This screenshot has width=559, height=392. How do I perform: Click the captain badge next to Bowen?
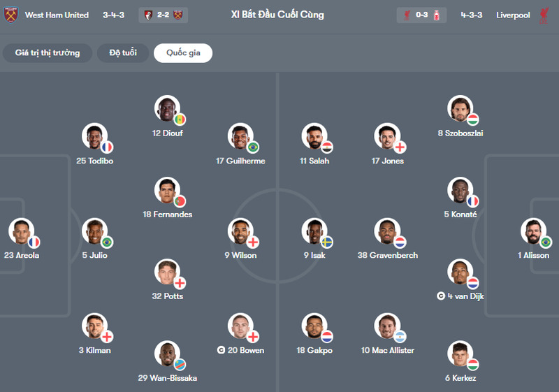[x=221, y=350]
